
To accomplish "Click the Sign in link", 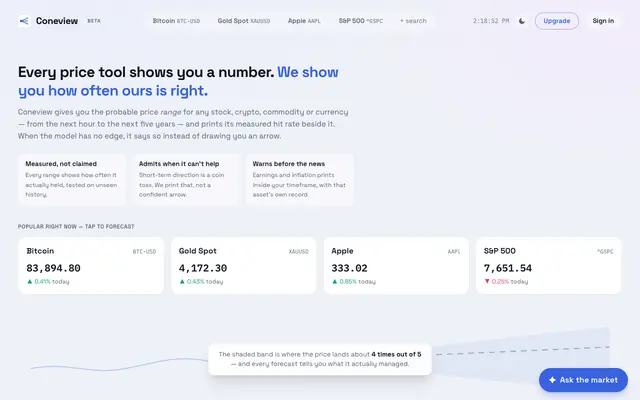I will pyautogui.click(x=603, y=21).
